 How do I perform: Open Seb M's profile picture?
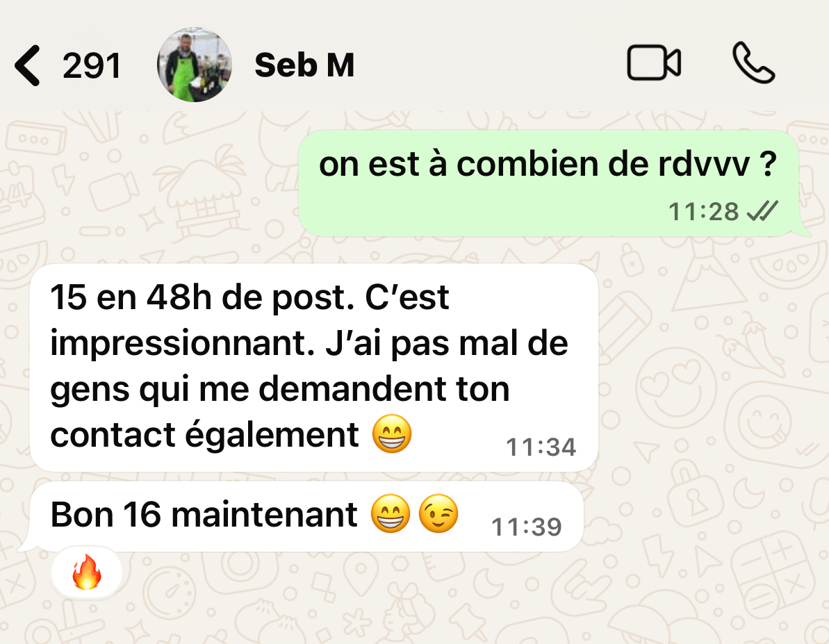(x=194, y=65)
